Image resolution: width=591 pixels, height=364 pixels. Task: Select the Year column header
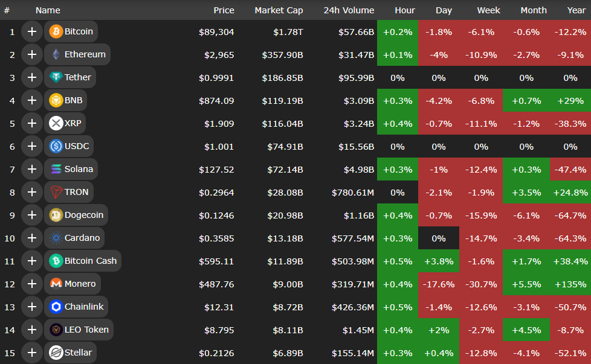(x=576, y=10)
